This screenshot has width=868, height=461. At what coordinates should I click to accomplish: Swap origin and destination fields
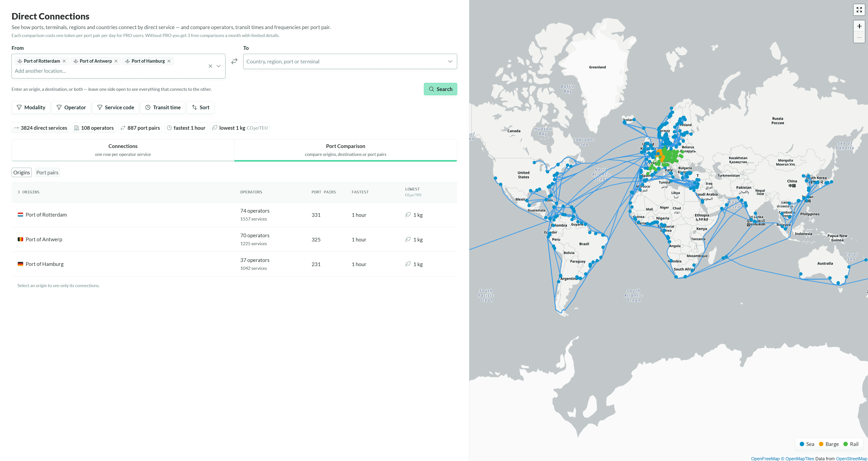coord(234,61)
